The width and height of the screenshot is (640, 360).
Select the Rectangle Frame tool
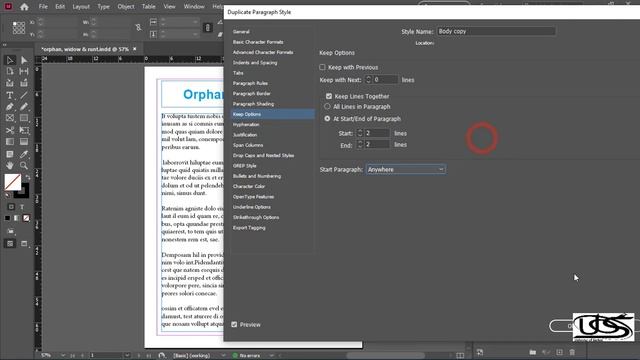[x=10, y=118]
